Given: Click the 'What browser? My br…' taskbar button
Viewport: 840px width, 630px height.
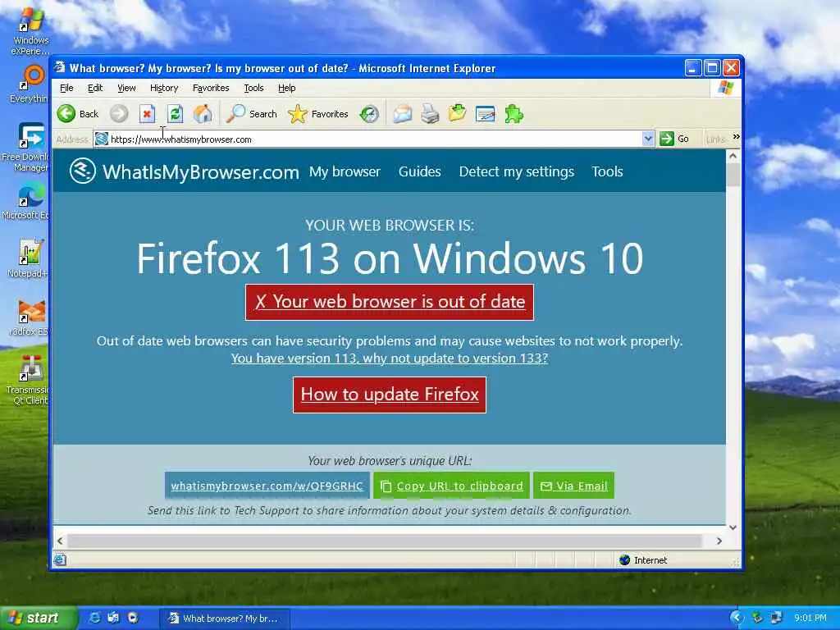Looking at the screenshot, I should click(x=225, y=619).
